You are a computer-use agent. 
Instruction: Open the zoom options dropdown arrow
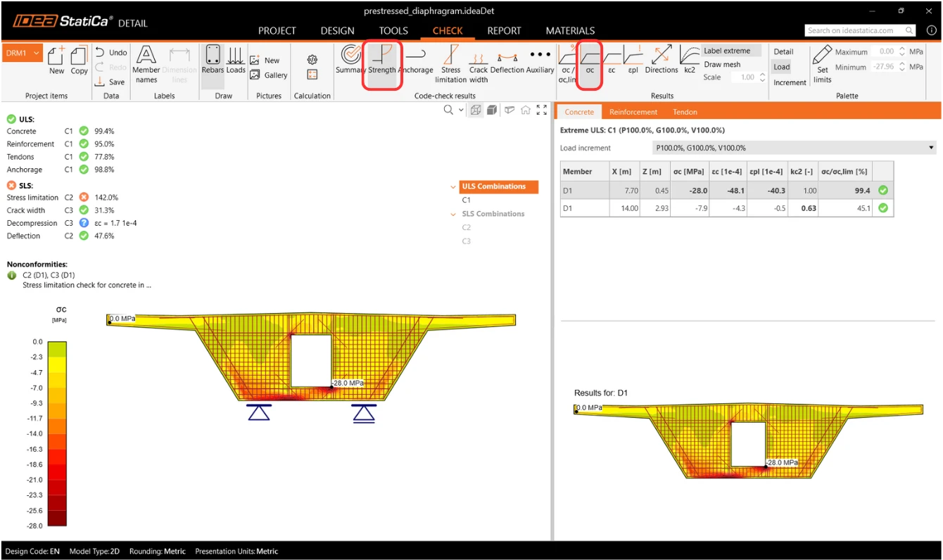[x=461, y=110]
